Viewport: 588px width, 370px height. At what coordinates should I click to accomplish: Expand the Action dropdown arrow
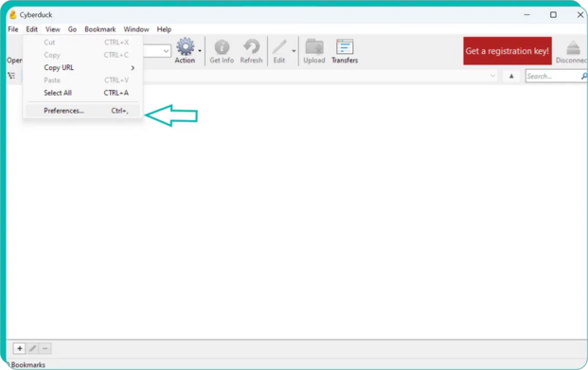(x=200, y=51)
